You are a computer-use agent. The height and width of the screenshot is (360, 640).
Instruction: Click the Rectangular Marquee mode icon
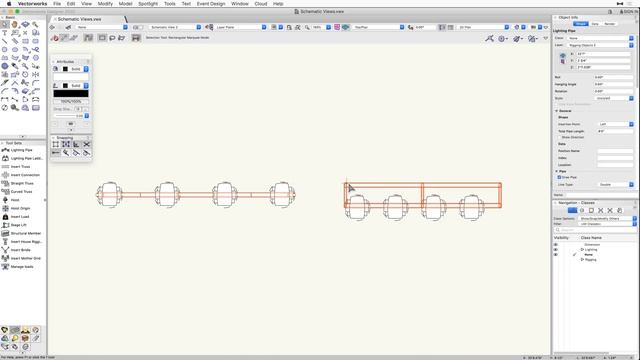click(x=102, y=38)
